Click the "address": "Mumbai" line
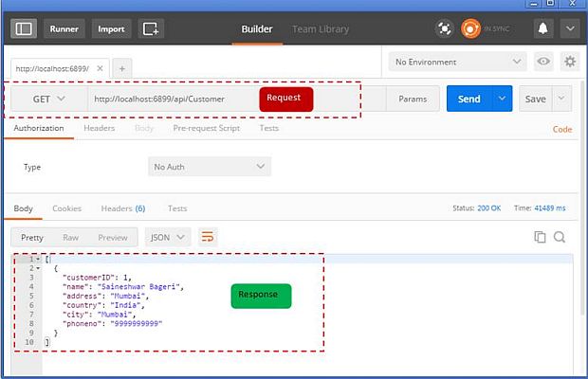 [105, 296]
